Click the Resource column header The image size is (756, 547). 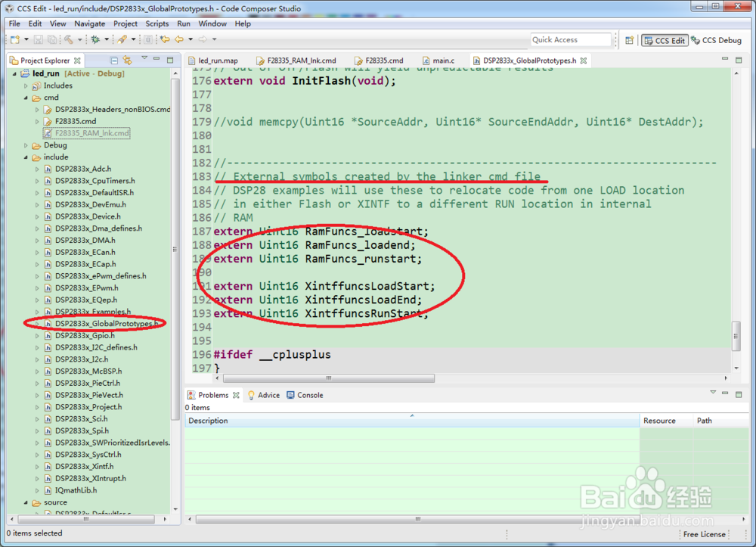666,421
